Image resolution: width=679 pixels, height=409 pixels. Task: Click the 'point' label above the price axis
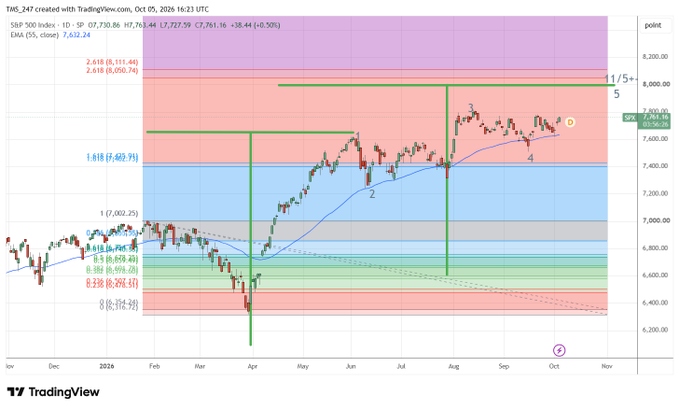(x=653, y=25)
